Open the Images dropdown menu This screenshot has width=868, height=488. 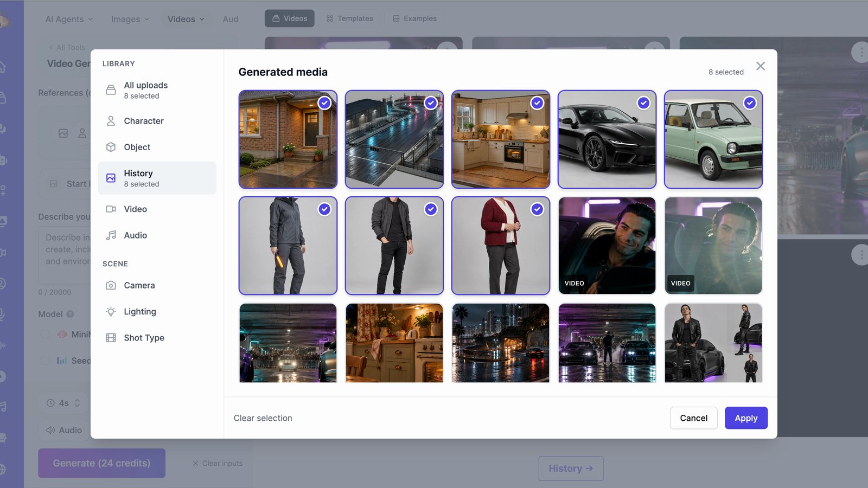pyautogui.click(x=130, y=19)
